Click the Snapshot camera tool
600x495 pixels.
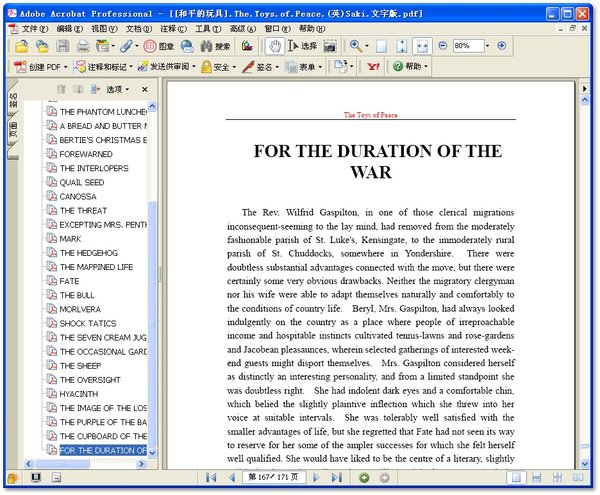tap(330, 46)
